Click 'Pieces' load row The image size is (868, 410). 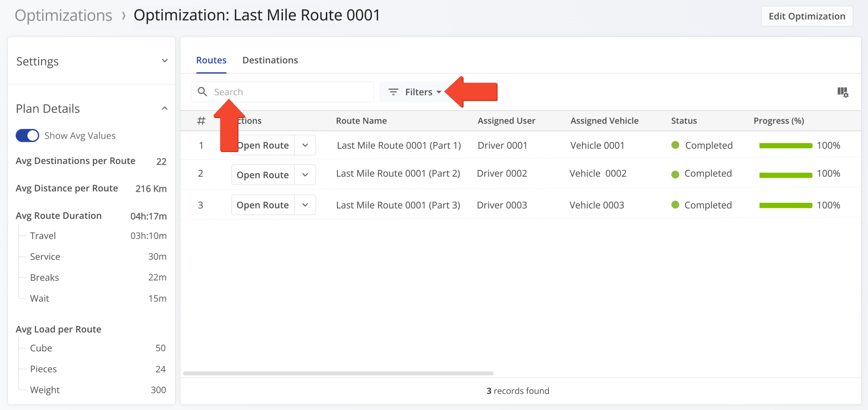click(98, 369)
